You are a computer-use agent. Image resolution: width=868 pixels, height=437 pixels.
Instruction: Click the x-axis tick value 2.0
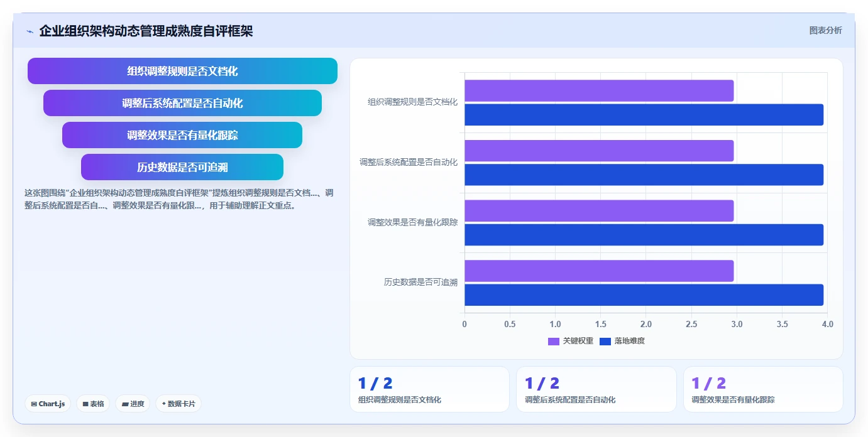(646, 325)
